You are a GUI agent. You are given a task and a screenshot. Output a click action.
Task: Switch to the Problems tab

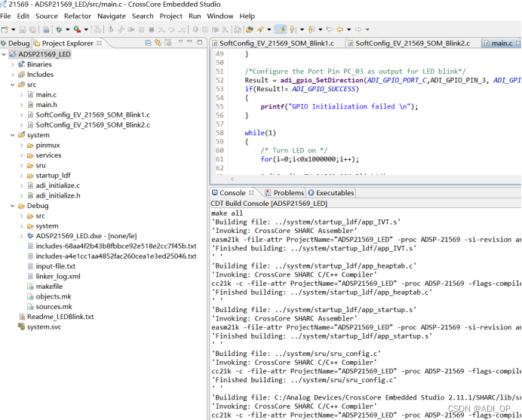[284, 193]
